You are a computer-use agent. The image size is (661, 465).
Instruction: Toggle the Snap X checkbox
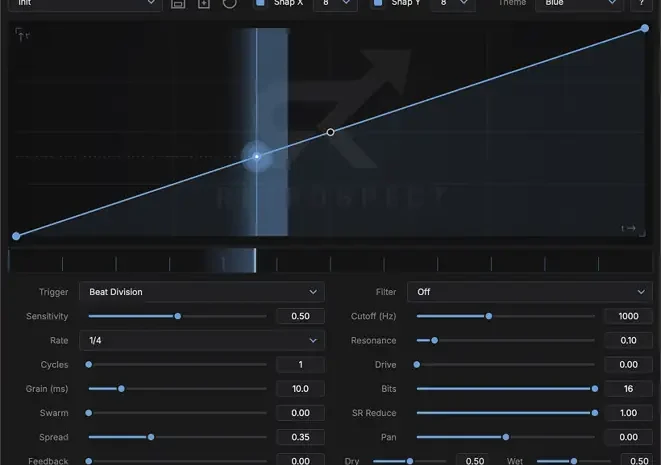tap(261, 3)
